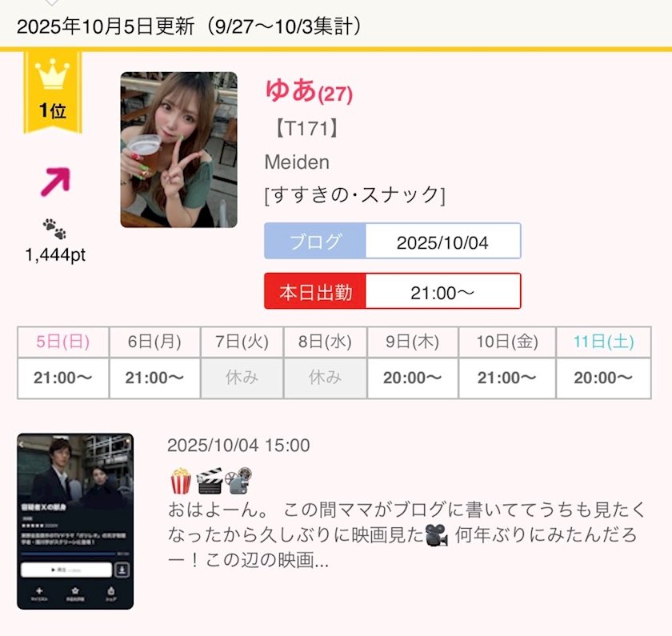Open the ゆあ(27) profile name link
672x636 pixels.
309,91
